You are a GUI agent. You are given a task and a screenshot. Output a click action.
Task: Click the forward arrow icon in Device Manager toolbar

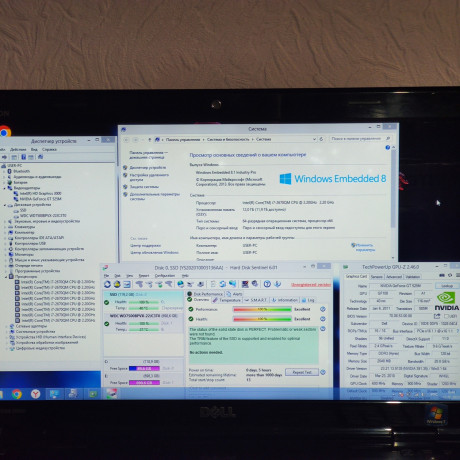point(4,157)
